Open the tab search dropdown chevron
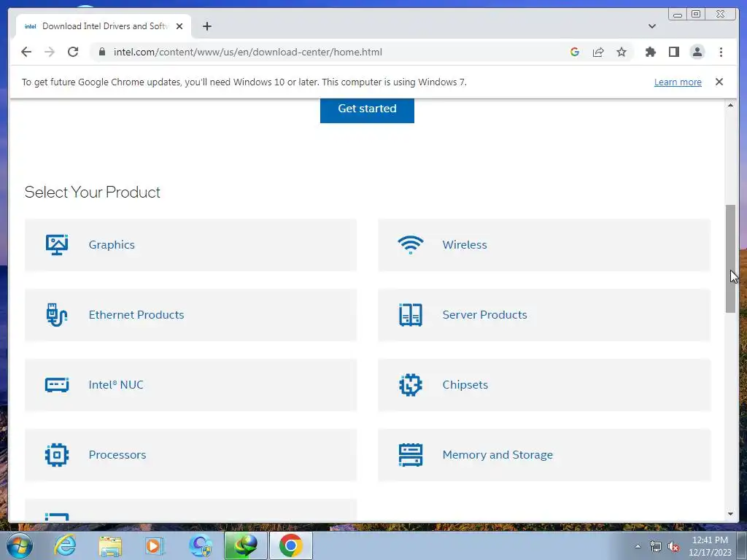This screenshot has width=747, height=560. [x=651, y=26]
